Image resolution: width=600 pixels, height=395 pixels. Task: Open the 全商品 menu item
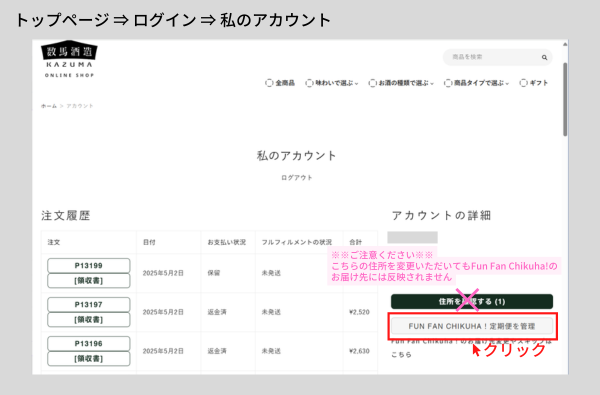[280, 83]
